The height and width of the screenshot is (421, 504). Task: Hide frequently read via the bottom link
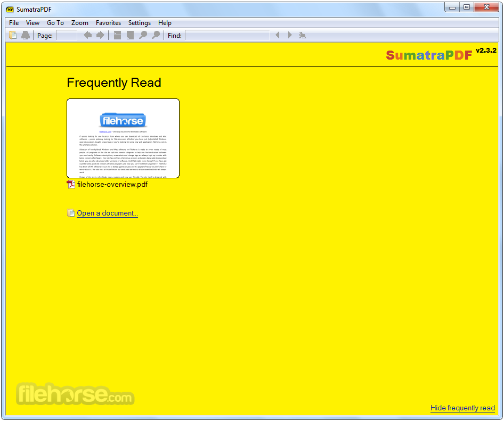tap(462, 408)
